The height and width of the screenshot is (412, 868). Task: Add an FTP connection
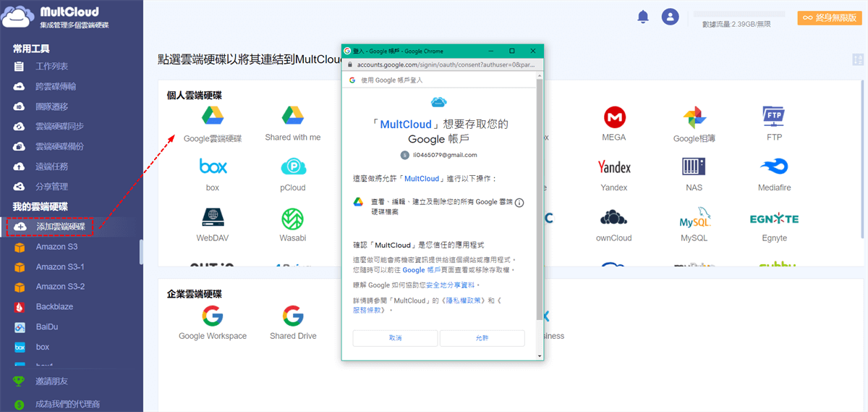click(x=774, y=116)
